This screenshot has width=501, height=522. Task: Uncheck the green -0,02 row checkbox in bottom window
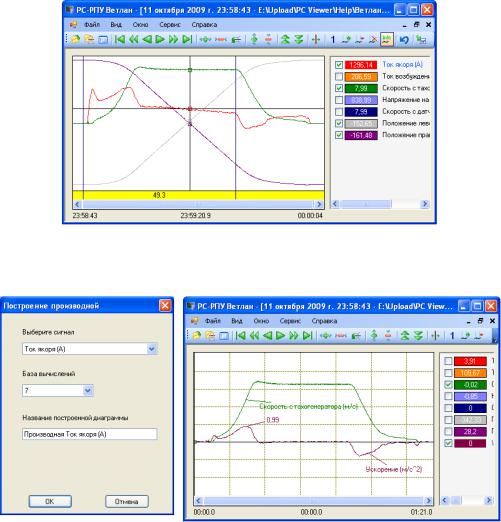coord(448,385)
